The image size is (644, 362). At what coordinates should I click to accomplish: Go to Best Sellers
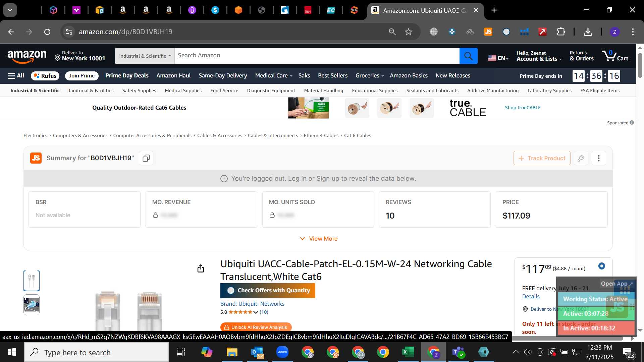pyautogui.click(x=333, y=76)
